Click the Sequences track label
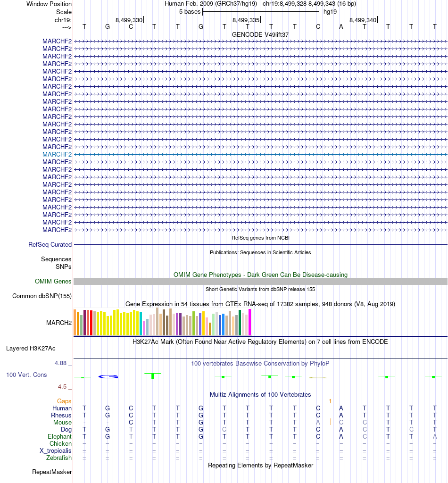Screen dimensions: 448x483 tap(56, 259)
